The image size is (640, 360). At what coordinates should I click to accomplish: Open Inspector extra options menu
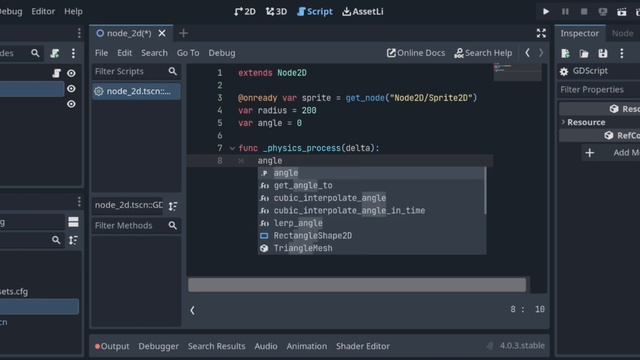(x=622, y=53)
